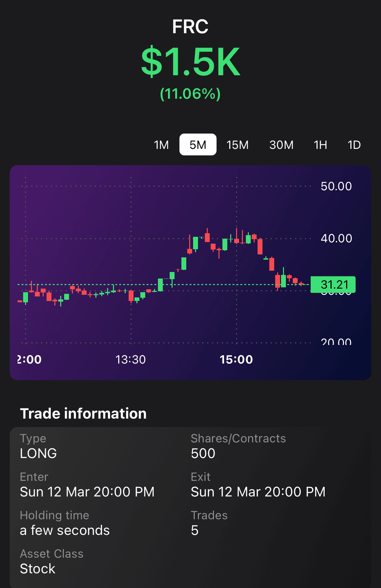The height and width of the screenshot is (588, 381).
Task: Switch to the 1M timeframe
Action: point(161,145)
